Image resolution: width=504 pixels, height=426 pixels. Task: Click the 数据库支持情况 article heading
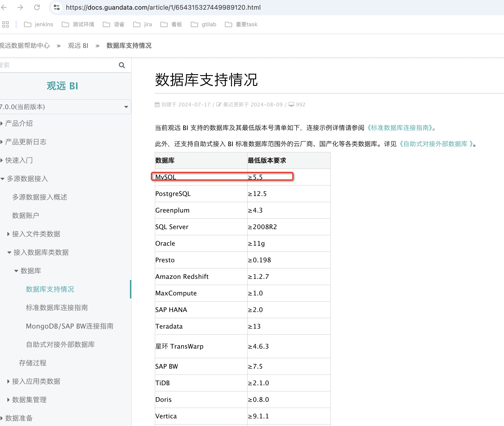[206, 79]
